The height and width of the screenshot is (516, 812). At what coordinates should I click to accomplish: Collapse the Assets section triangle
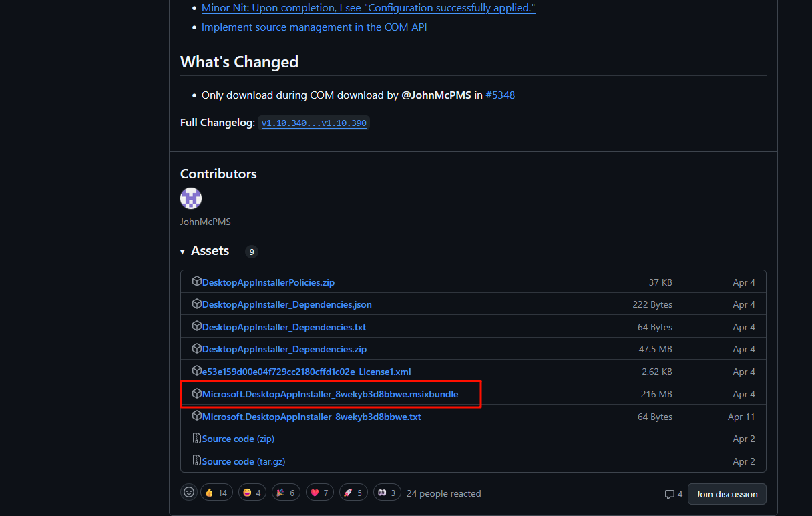[x=183, y=252]
